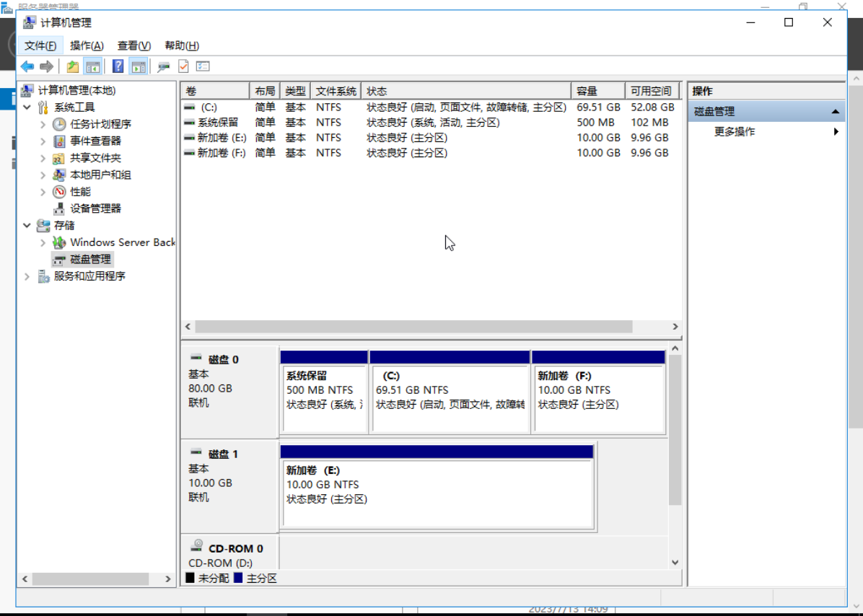The height and width of the screenshot is (616, 863).
Task: Collapse the 磁盘管理 actions section header
Action: (835, 112)
